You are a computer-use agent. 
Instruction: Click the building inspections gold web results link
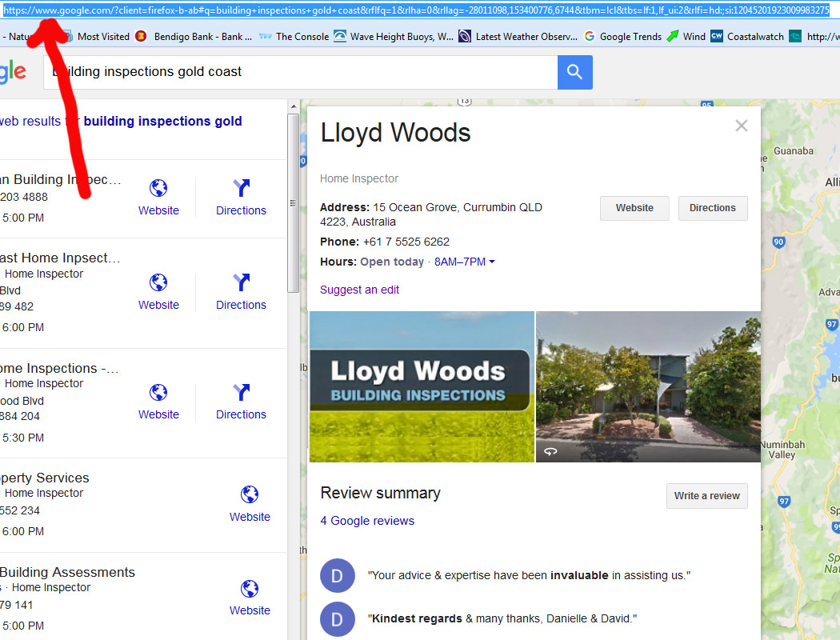coord(162,121)
